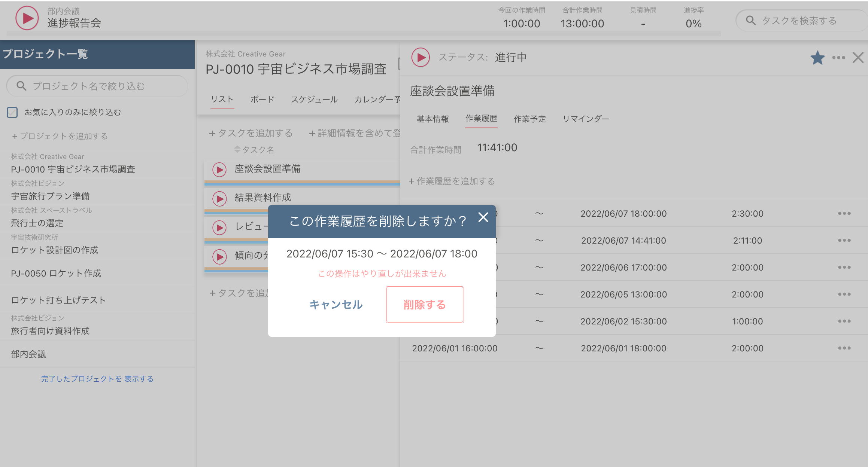Favorite the task with the star icon
Viewport: 868px width, 467px height.
pyautogui.click(x=817, y=57)
